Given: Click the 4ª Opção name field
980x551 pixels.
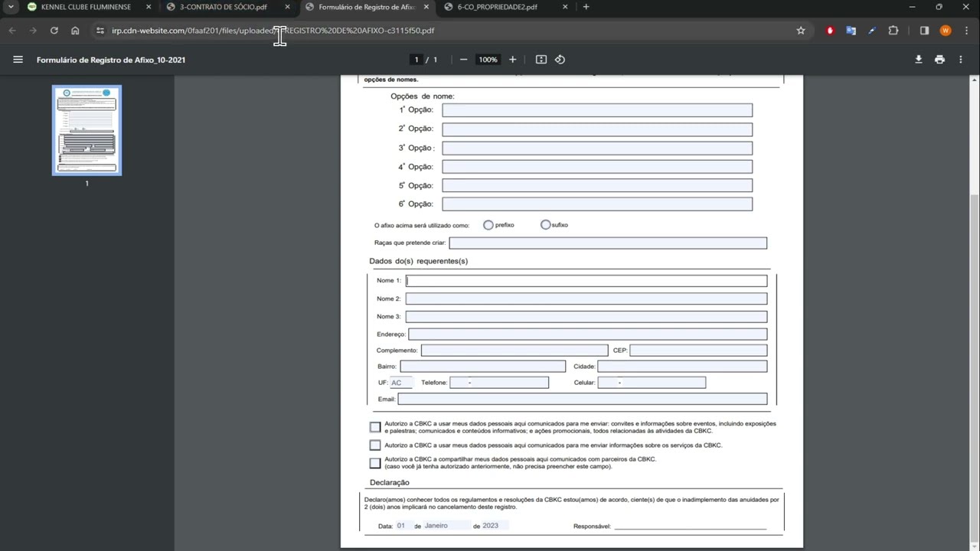Looking at the screenshot, I should 597,167.
